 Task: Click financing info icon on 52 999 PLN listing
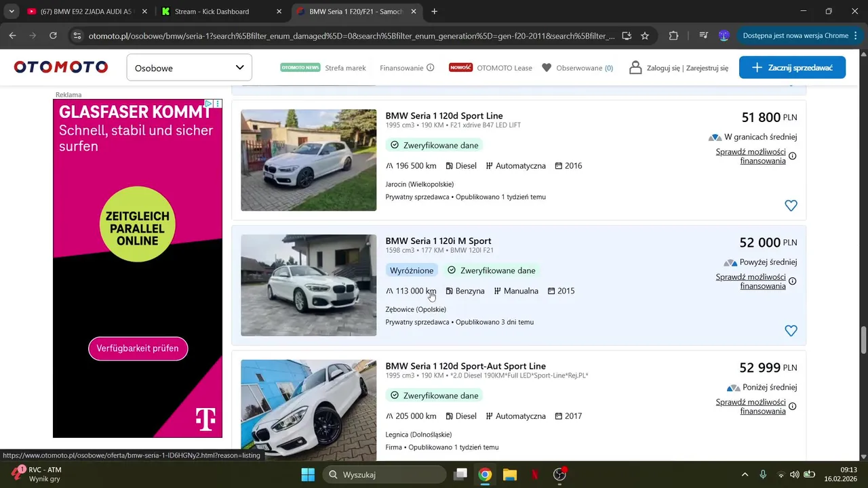tap(793, 407)
